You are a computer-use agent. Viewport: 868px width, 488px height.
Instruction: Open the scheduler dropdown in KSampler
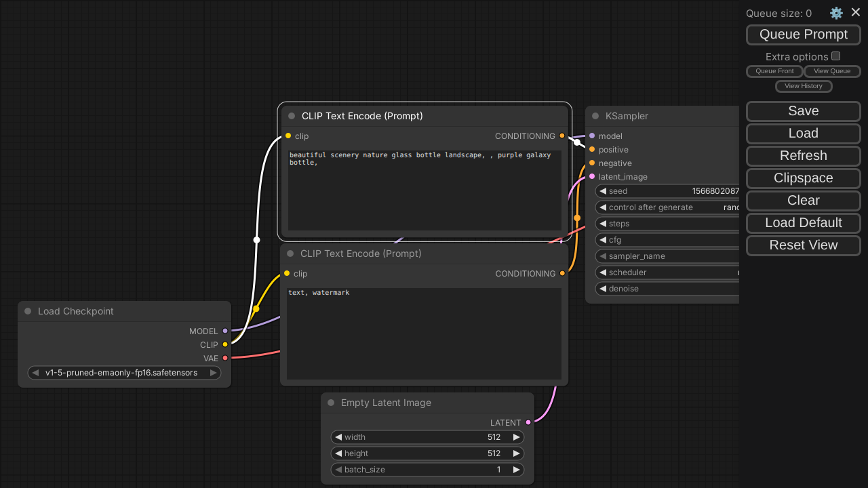668,272
